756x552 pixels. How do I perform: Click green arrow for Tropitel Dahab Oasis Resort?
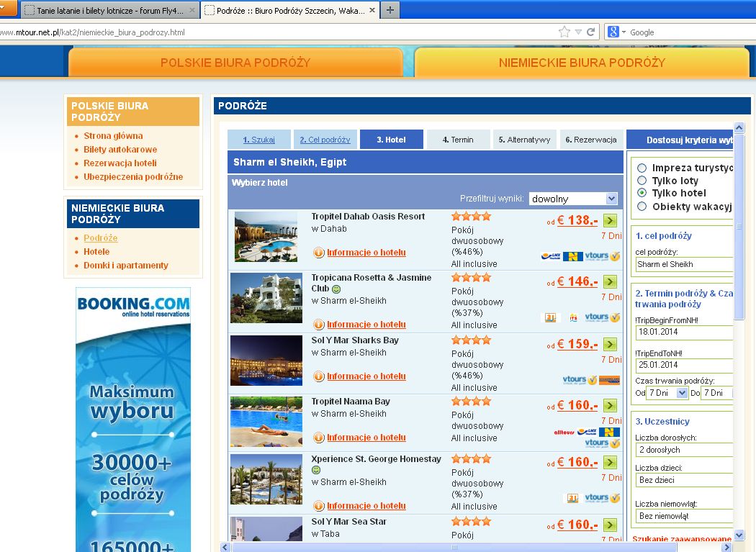[610, 221]
